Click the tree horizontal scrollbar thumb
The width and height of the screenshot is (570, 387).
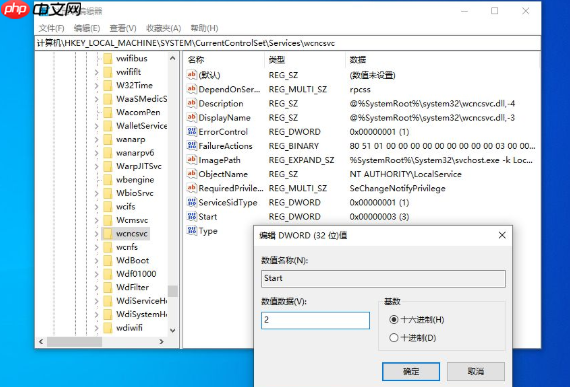pyautogui.click(x=75, y=342)
